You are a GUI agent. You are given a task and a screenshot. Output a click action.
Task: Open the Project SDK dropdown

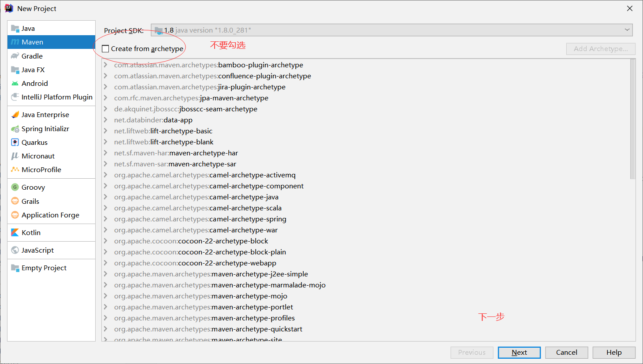tap(391, 30)
